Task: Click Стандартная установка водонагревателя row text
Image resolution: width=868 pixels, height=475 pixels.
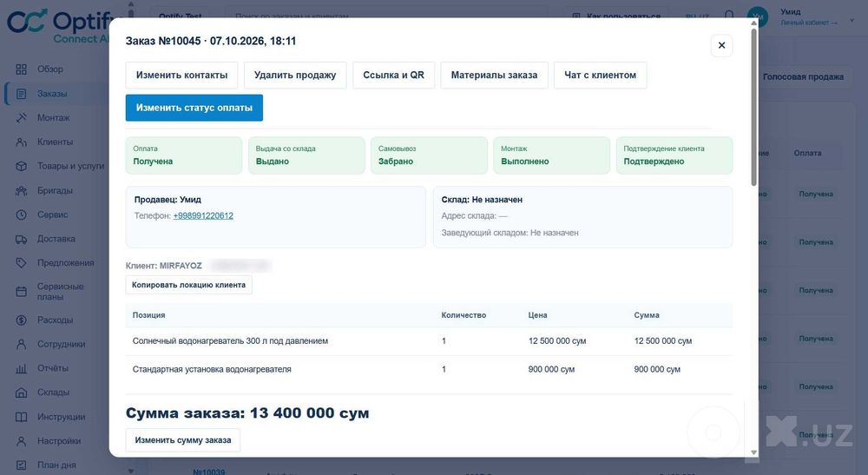Action: pos(212,369)
